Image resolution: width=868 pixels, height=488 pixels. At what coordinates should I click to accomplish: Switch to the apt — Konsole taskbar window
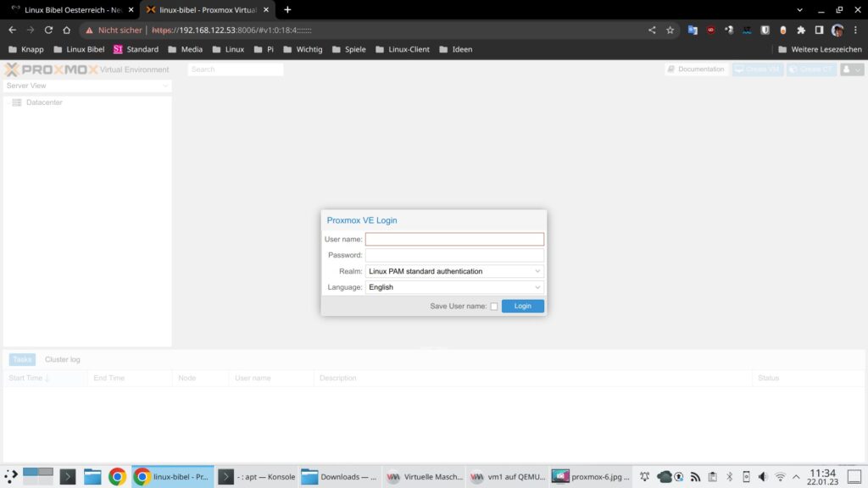256,476
